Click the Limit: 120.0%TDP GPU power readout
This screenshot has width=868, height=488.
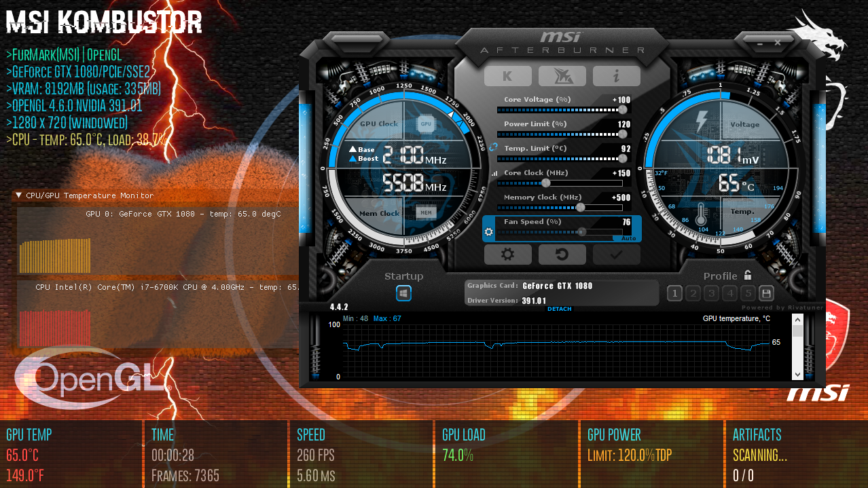click(630, 455)
